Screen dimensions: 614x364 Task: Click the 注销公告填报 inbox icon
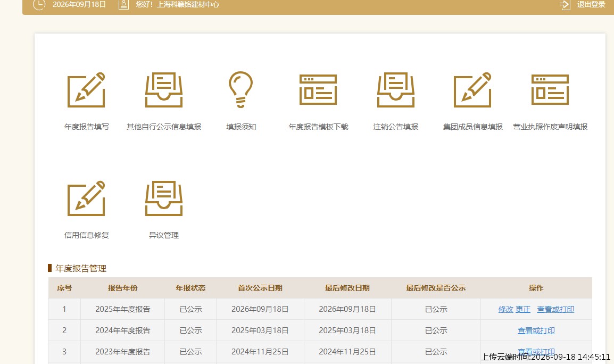coord(395,90)
